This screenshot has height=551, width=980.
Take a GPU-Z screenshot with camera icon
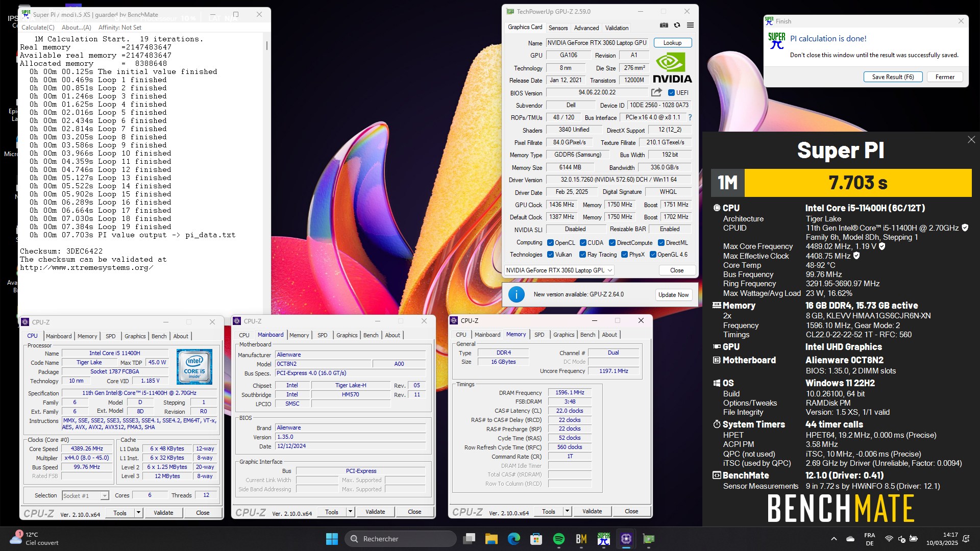click(x=664, y=25)
